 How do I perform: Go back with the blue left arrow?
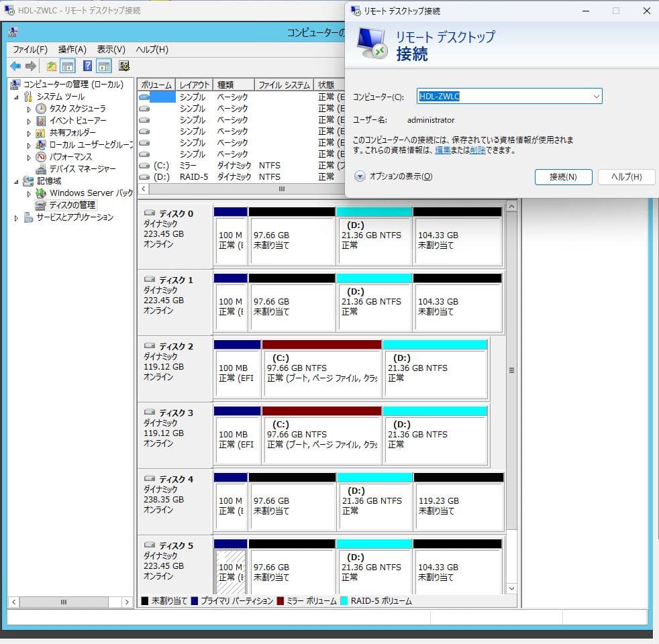pyautogui.click(x=15, y=66)
